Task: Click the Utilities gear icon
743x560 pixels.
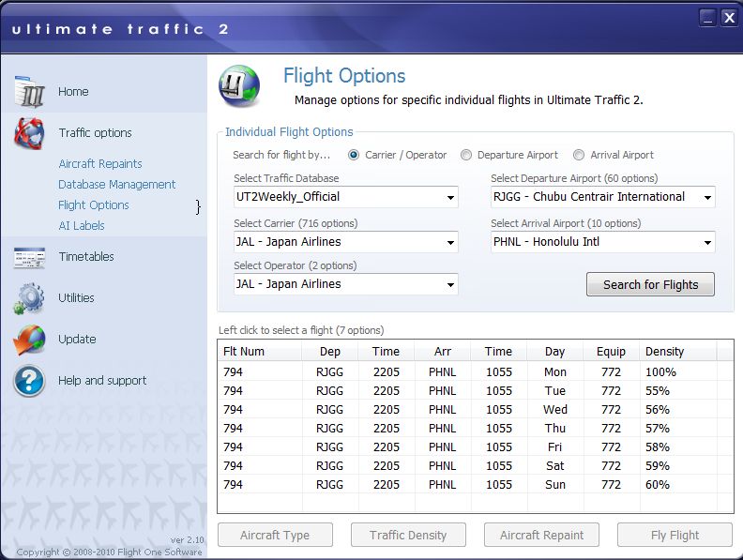Action: click(x=29, y=298)
